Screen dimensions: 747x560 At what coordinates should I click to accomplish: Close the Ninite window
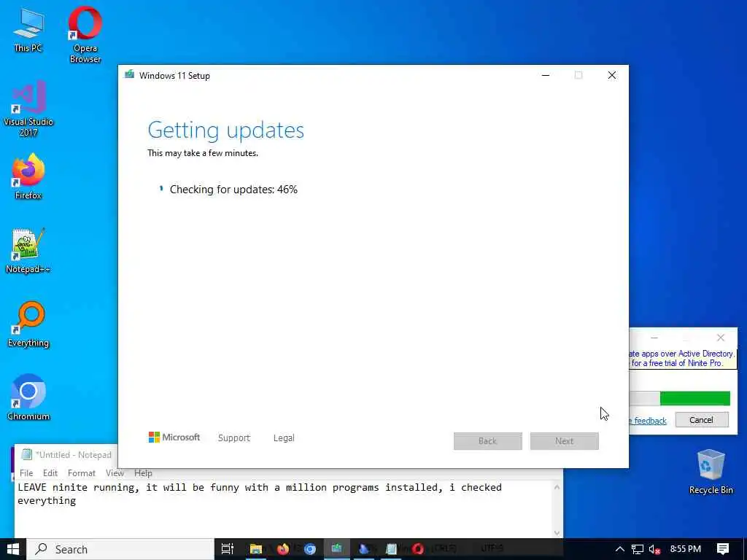click(721, 338)
